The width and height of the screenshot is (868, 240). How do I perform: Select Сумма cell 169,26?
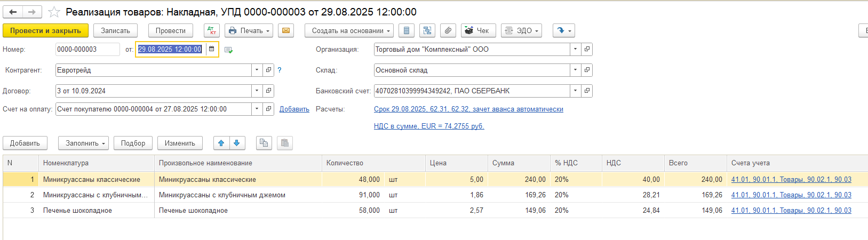519,195
